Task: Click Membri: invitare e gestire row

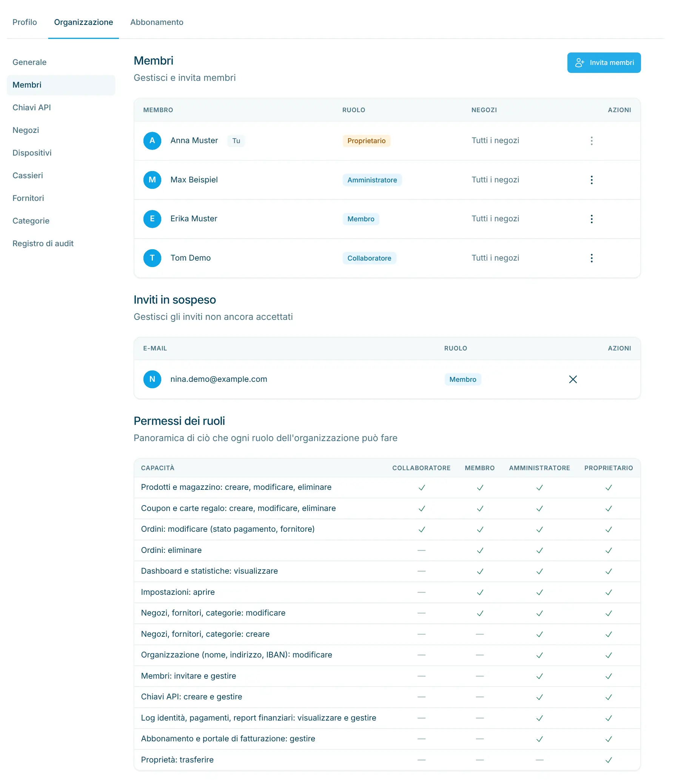Action: click(387, 676)
